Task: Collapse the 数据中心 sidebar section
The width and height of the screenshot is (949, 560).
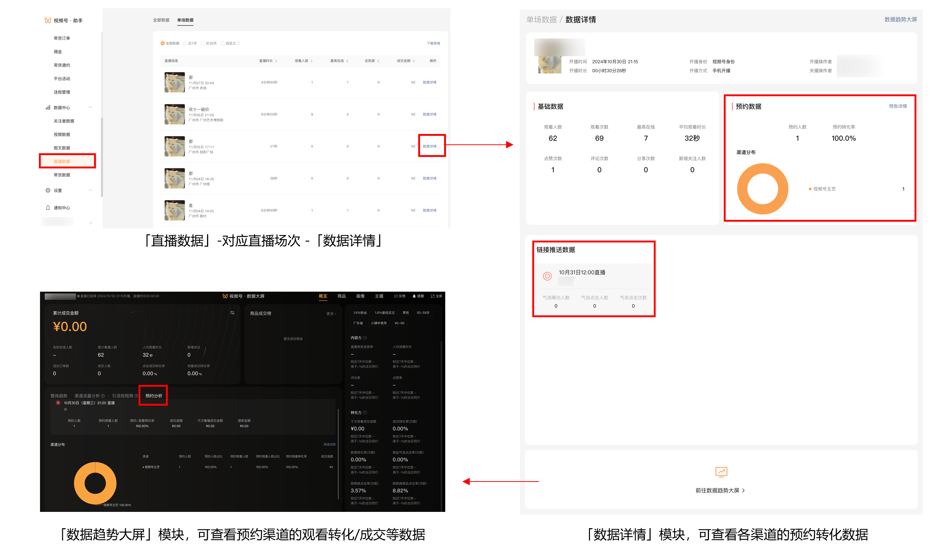Action: (90, 107)
